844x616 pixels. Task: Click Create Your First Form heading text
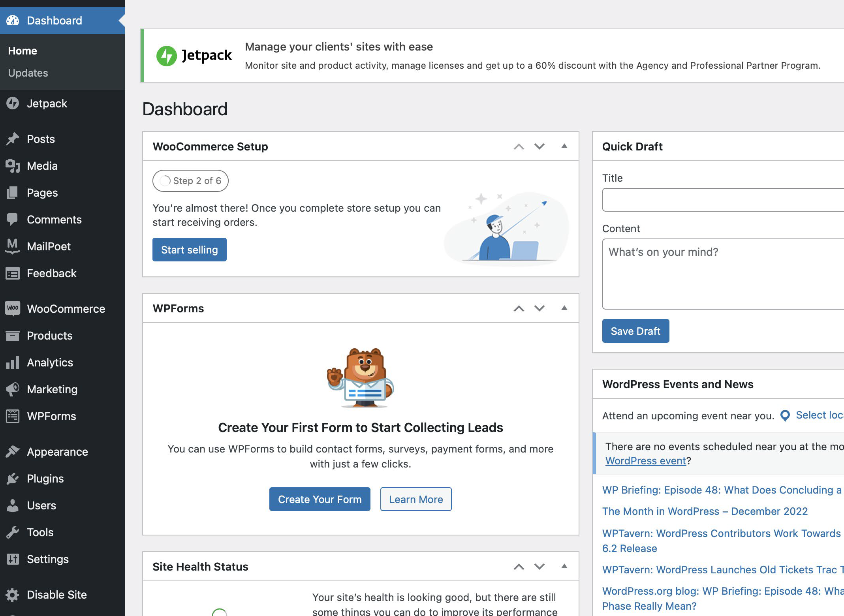[361, 428]
